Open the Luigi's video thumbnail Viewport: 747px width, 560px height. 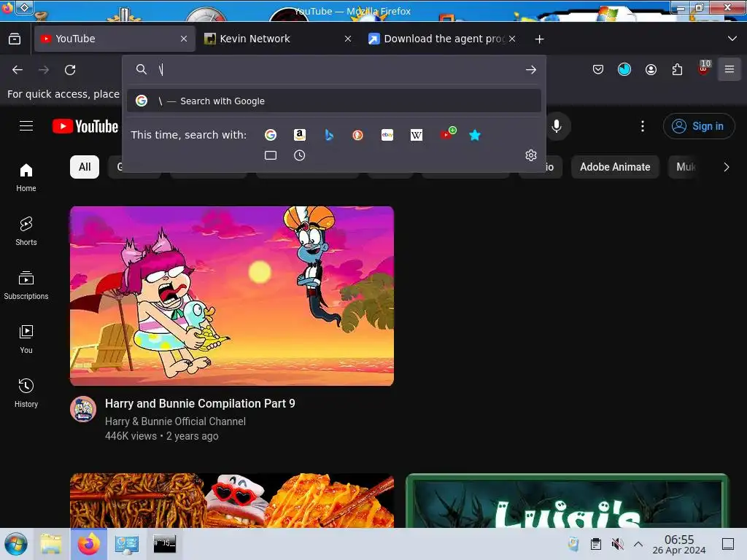click(x=568, y=500)
